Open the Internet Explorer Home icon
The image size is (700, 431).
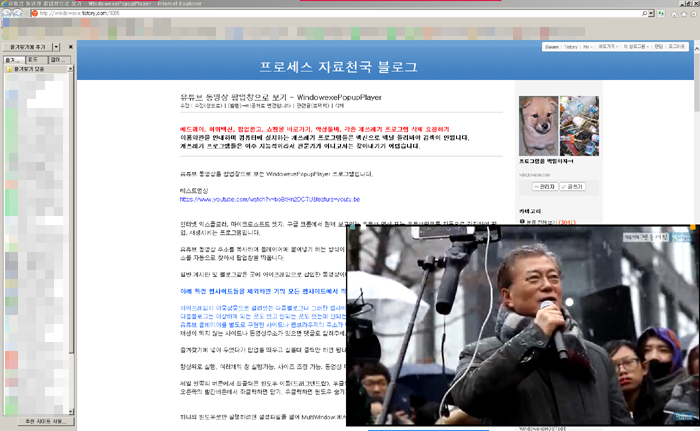pos(674,14)
